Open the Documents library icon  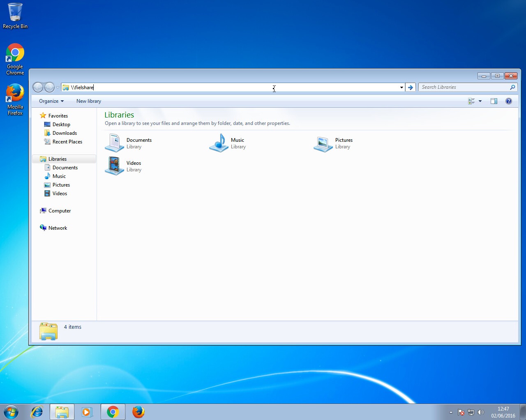114,143
